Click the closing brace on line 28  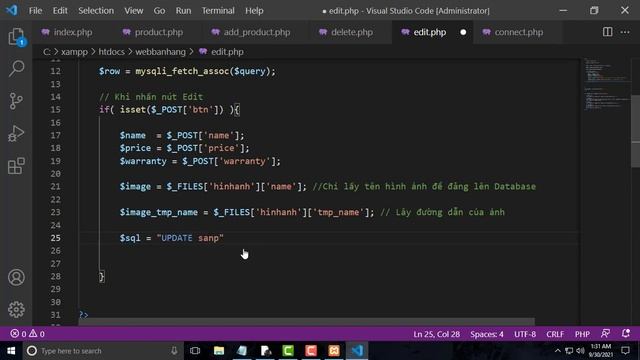point(102,276)
